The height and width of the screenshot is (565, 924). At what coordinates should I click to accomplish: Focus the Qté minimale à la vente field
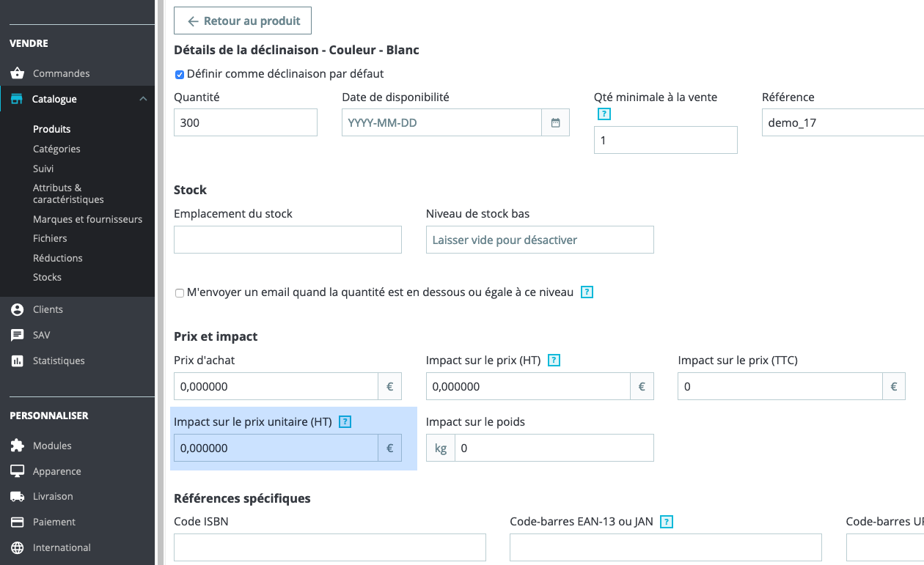(x=666, y=140)
